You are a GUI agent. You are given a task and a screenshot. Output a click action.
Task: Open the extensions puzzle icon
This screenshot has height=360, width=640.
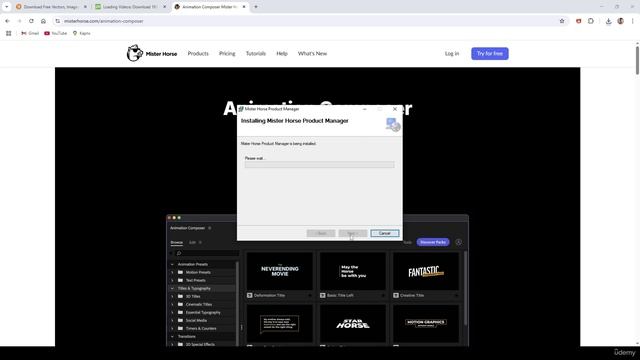(591, 21)
